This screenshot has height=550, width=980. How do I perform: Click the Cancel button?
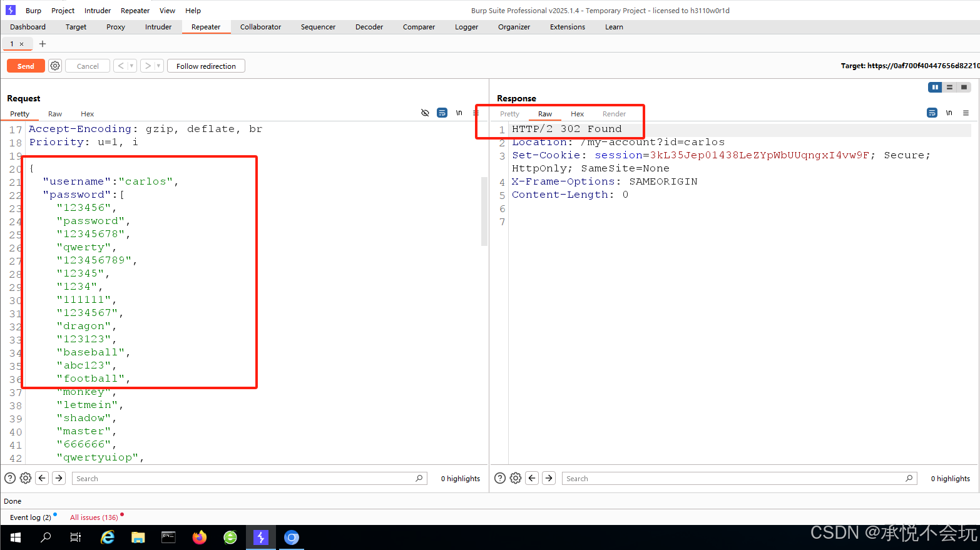click(88, 66)
